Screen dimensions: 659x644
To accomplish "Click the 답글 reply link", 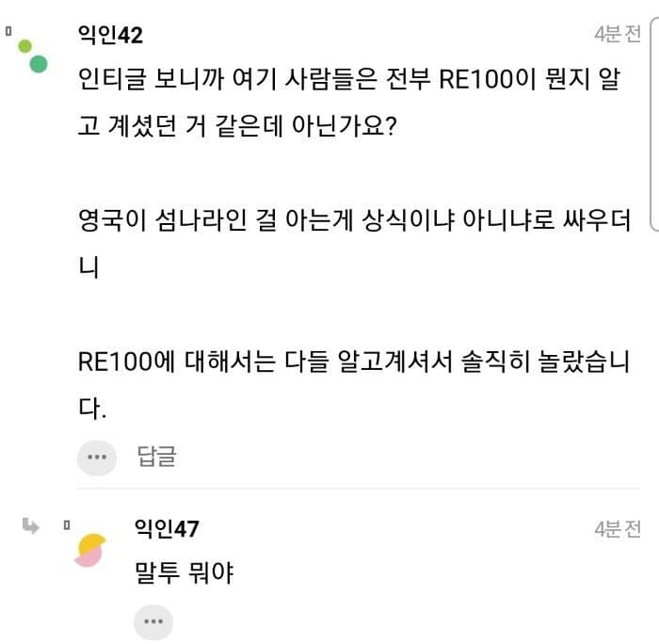I will 156,458.
